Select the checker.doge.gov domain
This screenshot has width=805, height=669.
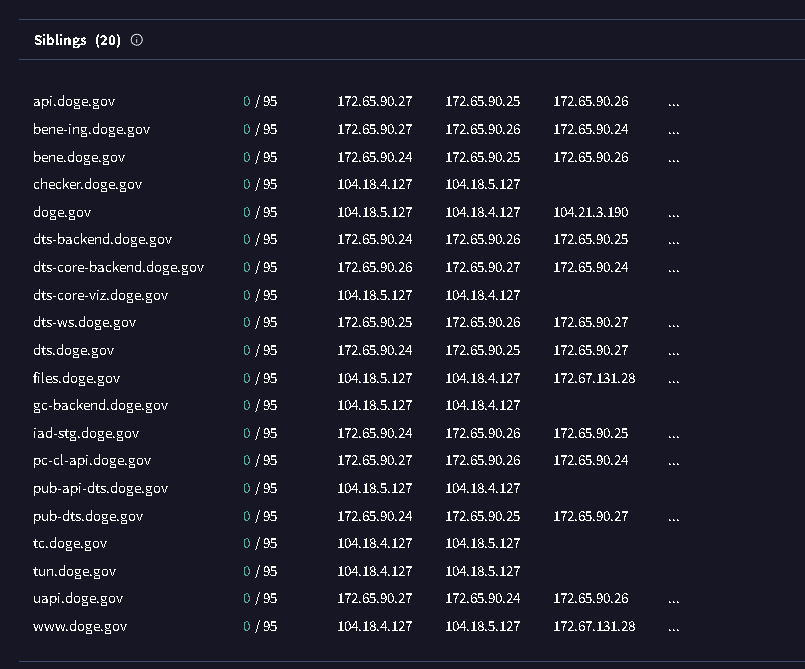(87, 184)
